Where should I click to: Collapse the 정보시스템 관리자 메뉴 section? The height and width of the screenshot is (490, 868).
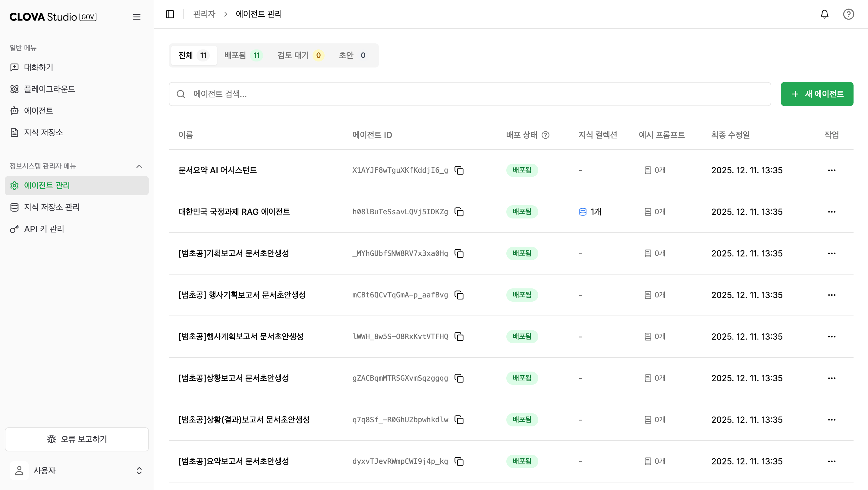point(139,166)
